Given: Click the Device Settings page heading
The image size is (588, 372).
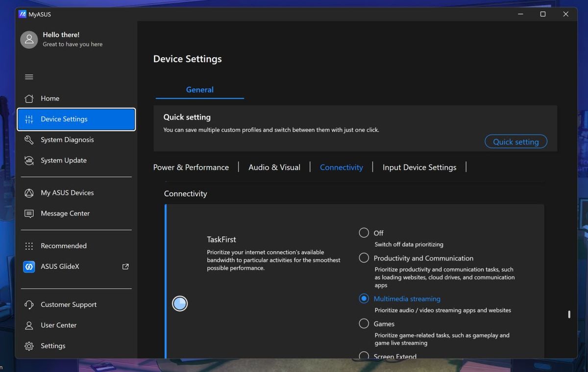Looking at the screenshot, I should 188,59.
